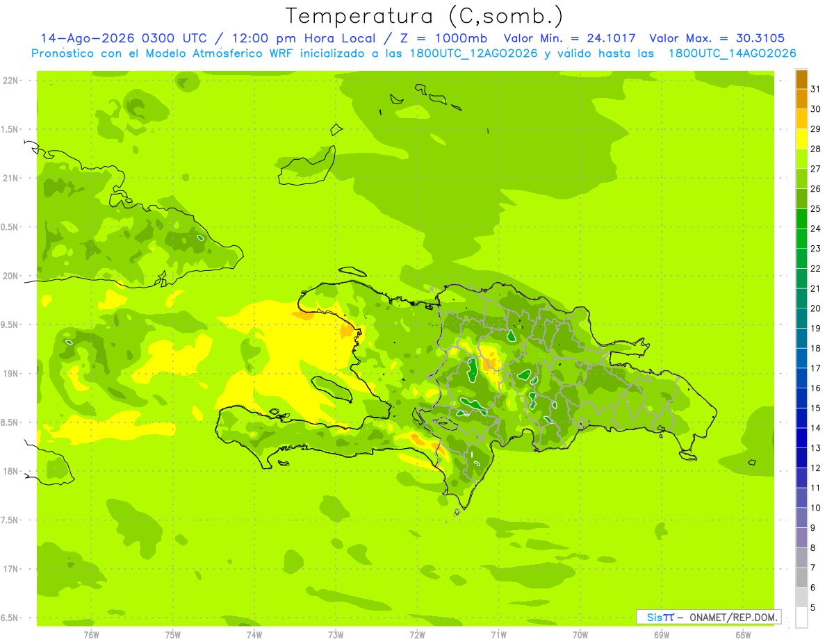
Task: Click the 22N latitude label
Action: [10, 80]
